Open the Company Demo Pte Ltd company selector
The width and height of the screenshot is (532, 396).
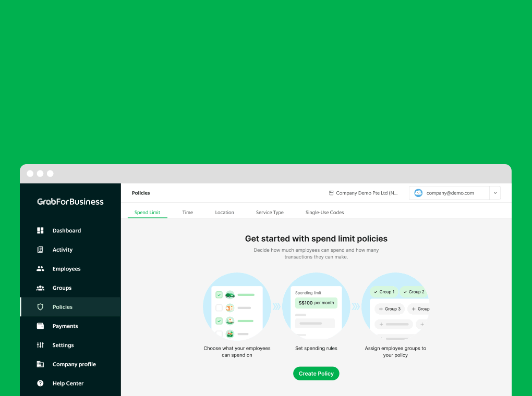tap(364, 193)
